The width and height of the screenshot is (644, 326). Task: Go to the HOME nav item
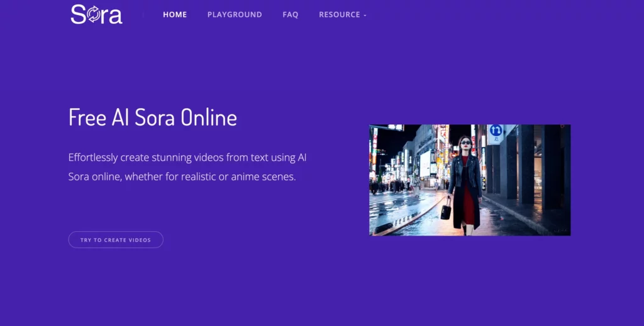tap(175, 14)
